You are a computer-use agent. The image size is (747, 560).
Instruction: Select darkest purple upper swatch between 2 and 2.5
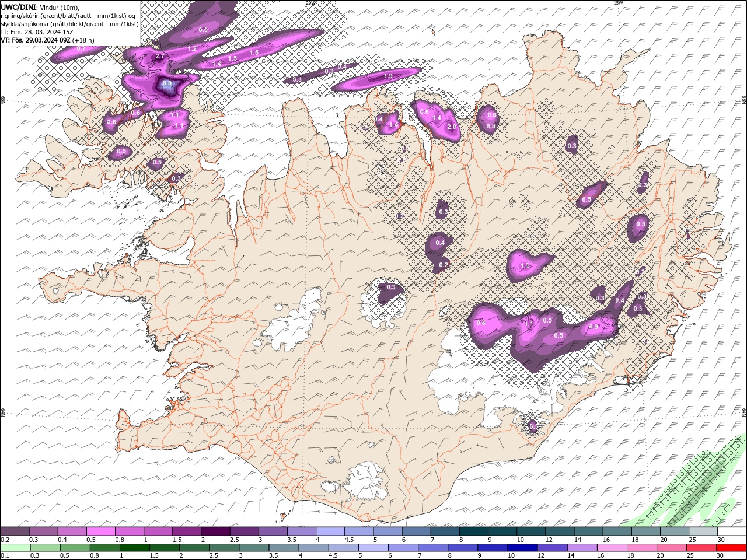coord(215,531)
